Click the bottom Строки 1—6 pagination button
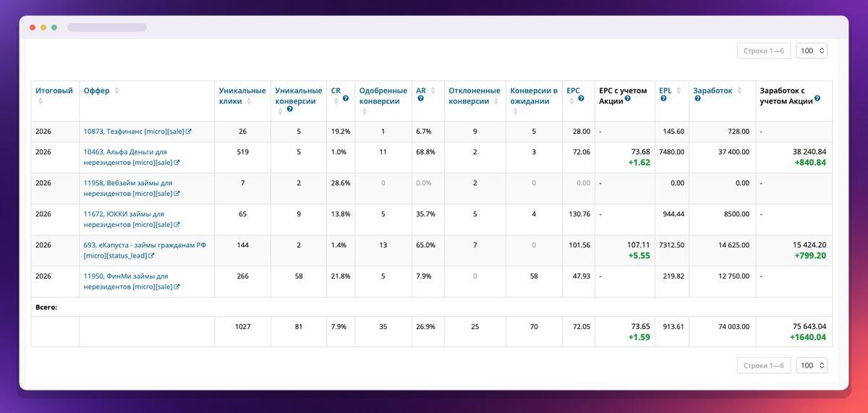This screenshot has width=868, height=413. click(x=764, y=365)
